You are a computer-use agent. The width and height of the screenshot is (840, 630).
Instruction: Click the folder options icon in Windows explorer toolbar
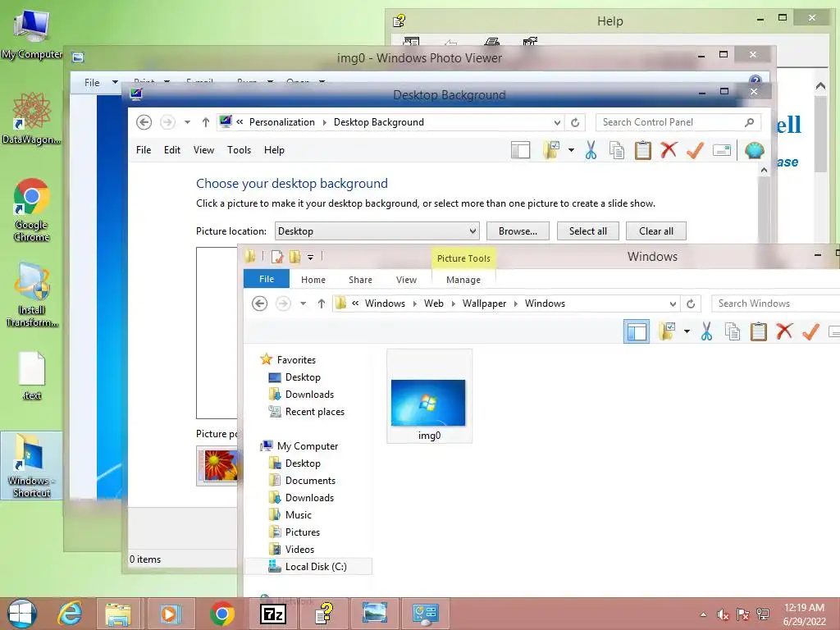(667, 331)
